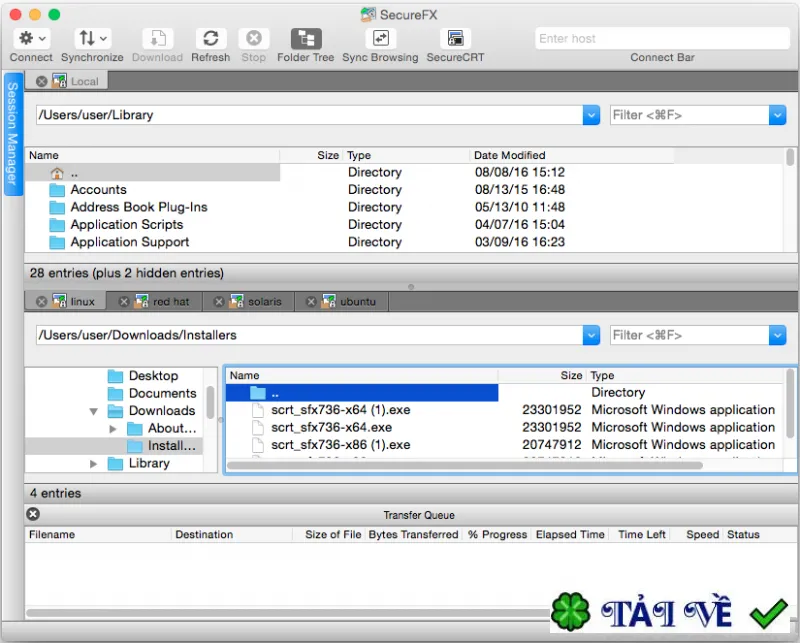
Task: Click the folder tree vertical scrollbar
Action: pyautogui.click(x=210, y=403)
